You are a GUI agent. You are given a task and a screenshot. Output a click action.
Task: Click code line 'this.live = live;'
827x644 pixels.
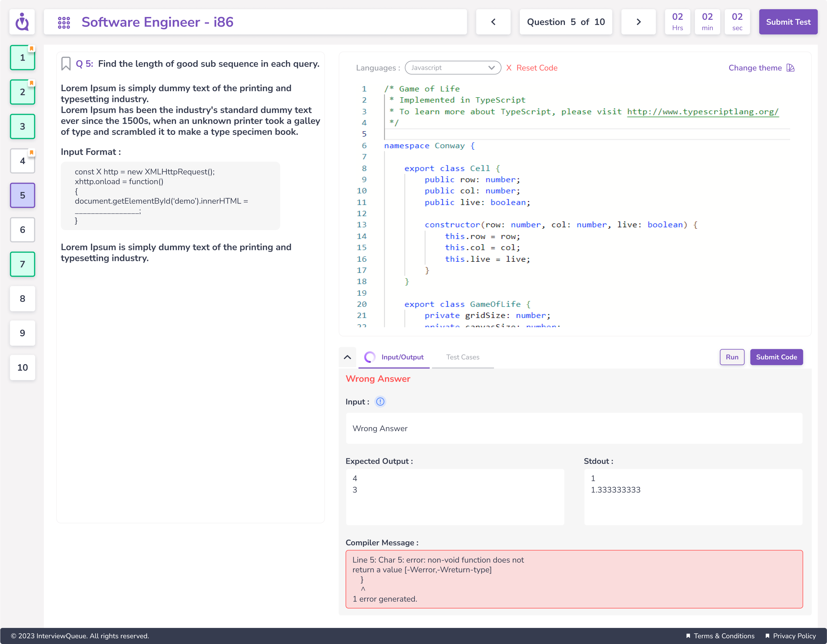(487, 259)
